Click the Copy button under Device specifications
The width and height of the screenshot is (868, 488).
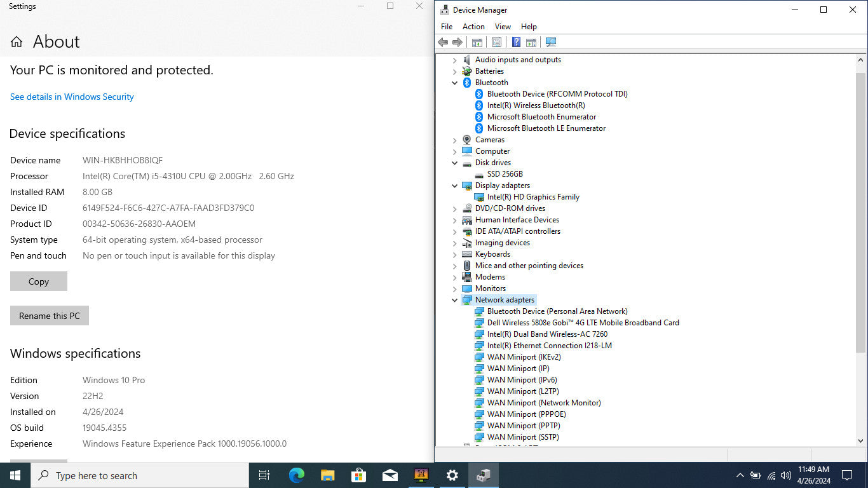tap(39, 281)
